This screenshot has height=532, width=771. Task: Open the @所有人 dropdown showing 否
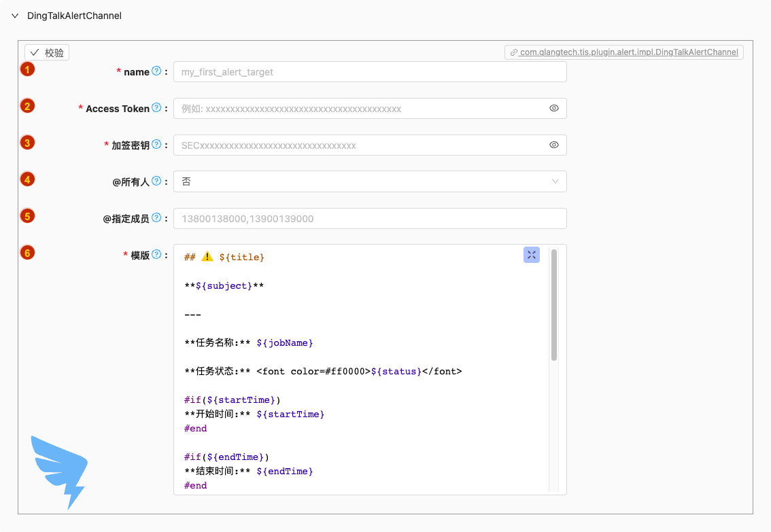[370, 182]
